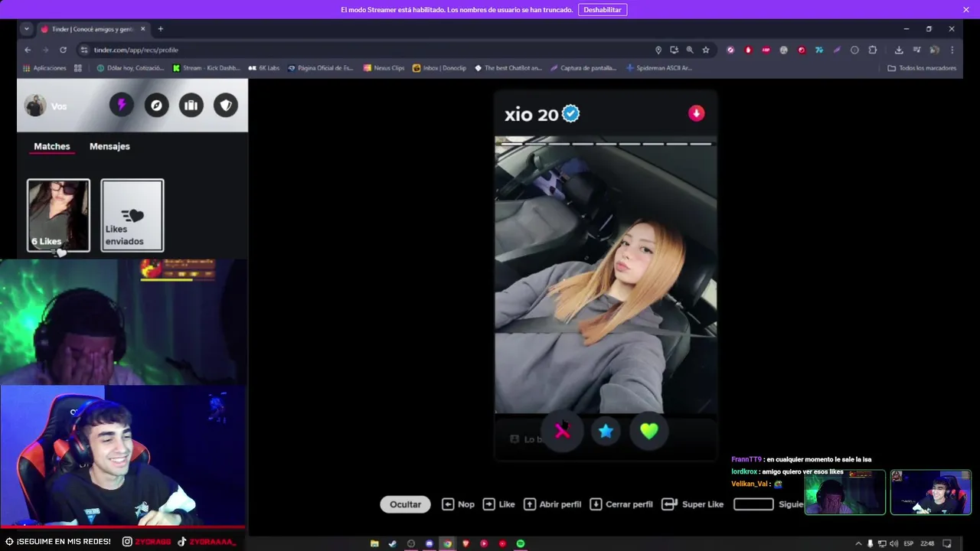Image resolution: width=980 pixels, height=551 pixels.
Task: Click xio's profile photo
Action: [x=606, y=275]
